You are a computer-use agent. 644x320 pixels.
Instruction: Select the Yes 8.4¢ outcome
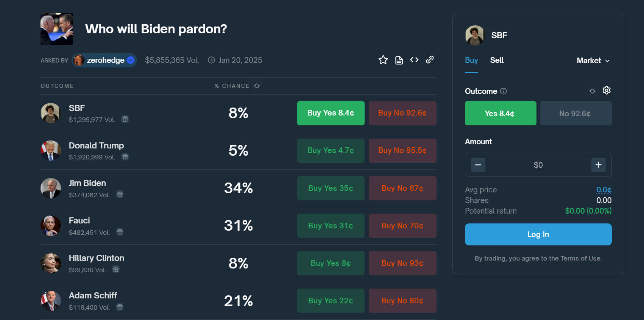click(x=500, y=113)
